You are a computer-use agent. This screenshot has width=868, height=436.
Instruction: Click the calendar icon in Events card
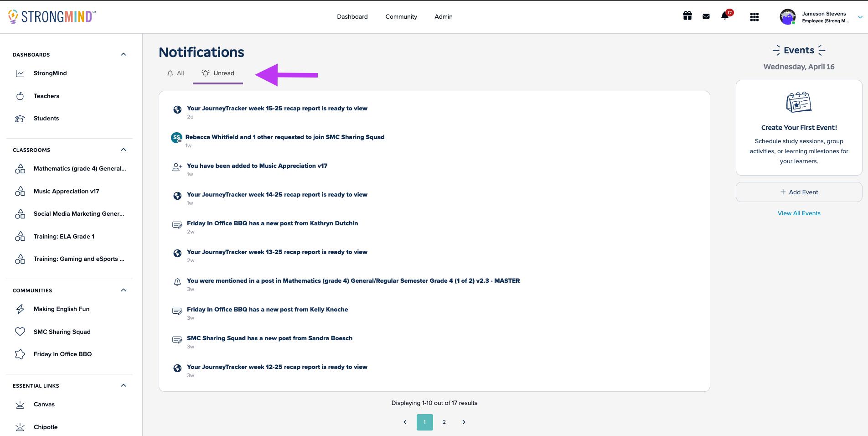(799, 102)
